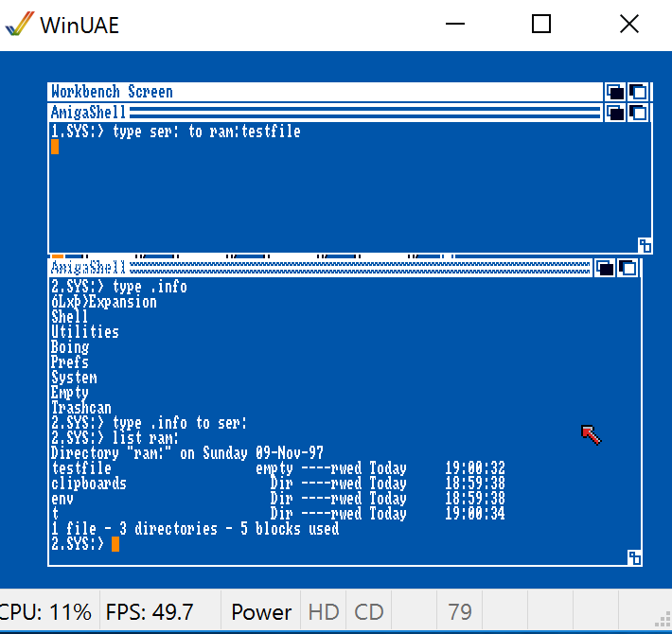Click the lower AmigaShell window's to-back gadget
This screenshot has width=672, height=634.
(605, 268)
